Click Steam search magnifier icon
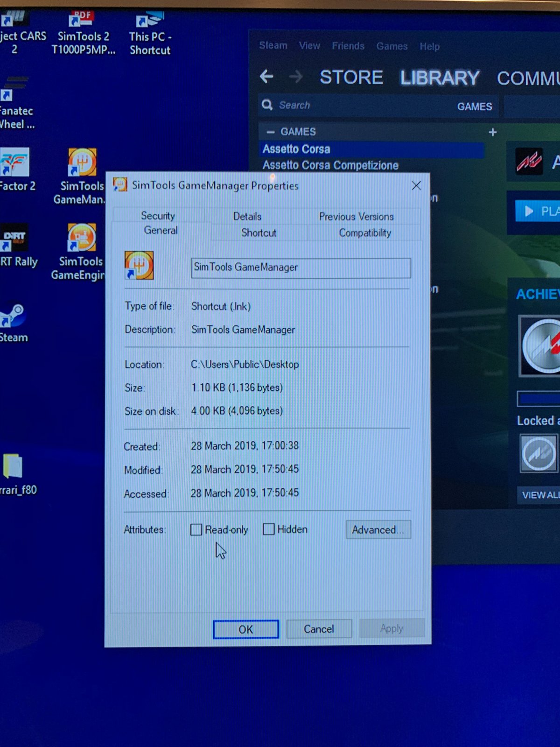560x747 pixels. point(267,105)
